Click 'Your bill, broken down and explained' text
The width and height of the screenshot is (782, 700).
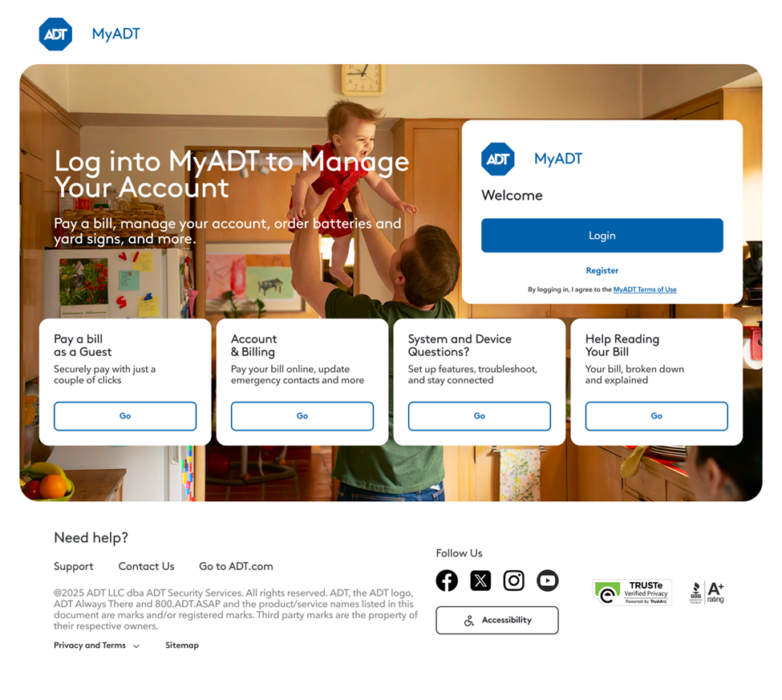pyautogui.click(x=635, y=374)
